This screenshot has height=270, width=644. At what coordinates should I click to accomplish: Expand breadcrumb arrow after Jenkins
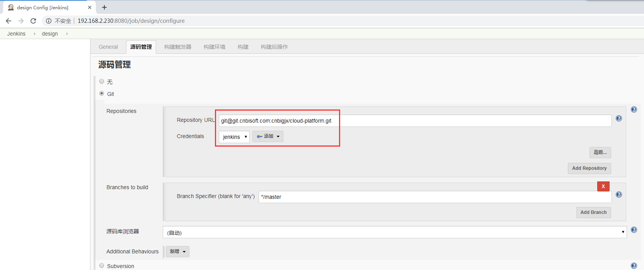pos(34,34)
